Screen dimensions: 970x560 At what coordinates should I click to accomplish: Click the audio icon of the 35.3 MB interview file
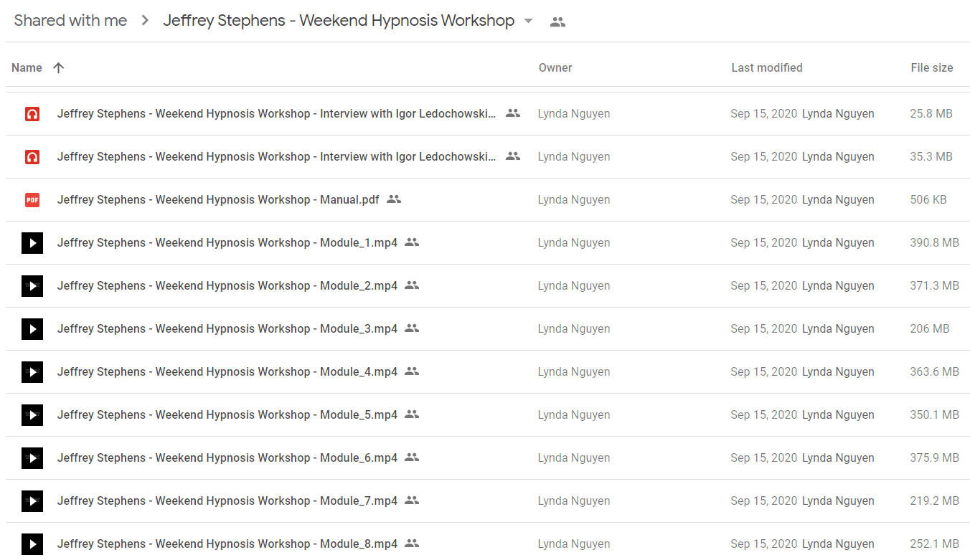[32, 157]
